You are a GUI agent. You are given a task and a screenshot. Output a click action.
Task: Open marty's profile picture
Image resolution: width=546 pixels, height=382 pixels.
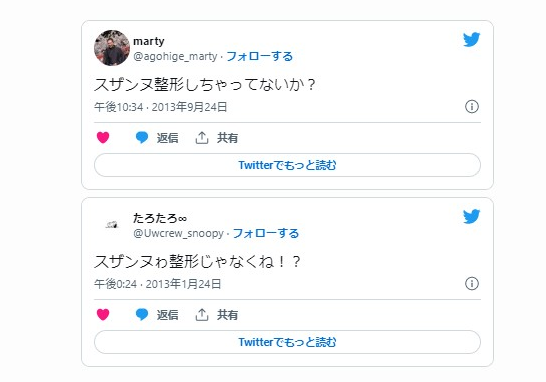[x=112, y=48]
